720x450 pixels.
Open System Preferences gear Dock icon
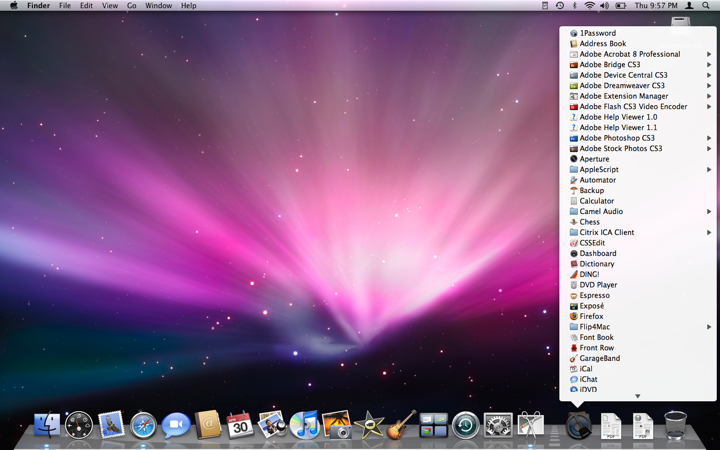click(498, 425)
